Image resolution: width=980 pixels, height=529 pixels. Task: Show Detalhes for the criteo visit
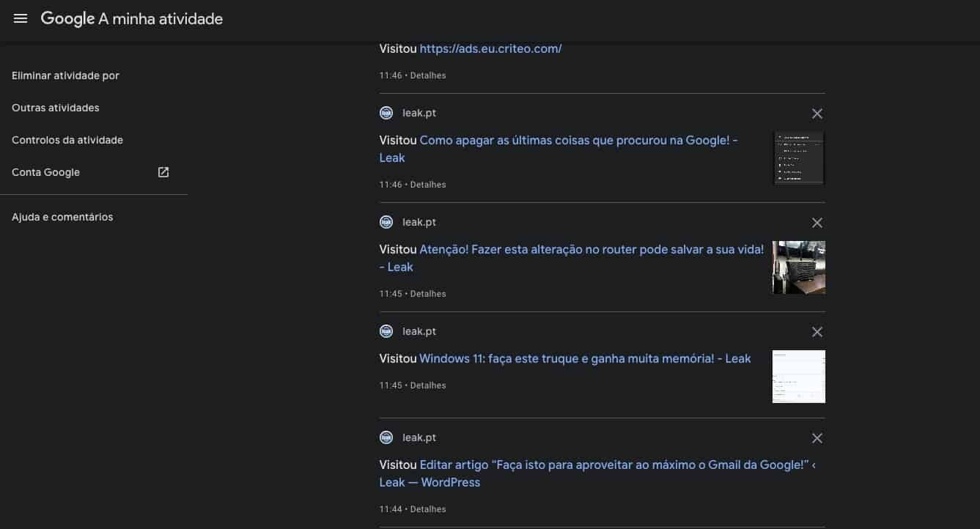coord(428,75)
